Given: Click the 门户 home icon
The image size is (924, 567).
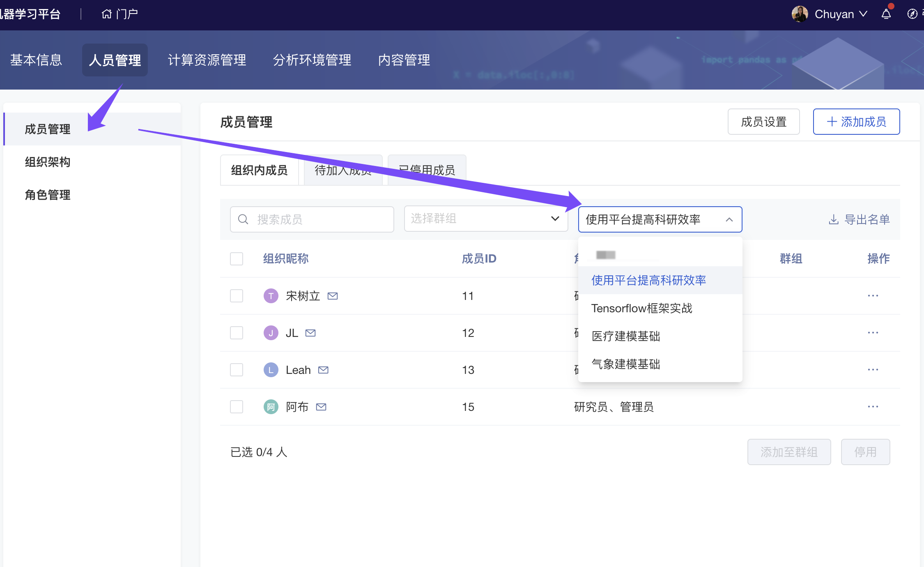Looking at the screenshot, I should tap(107, 14).
